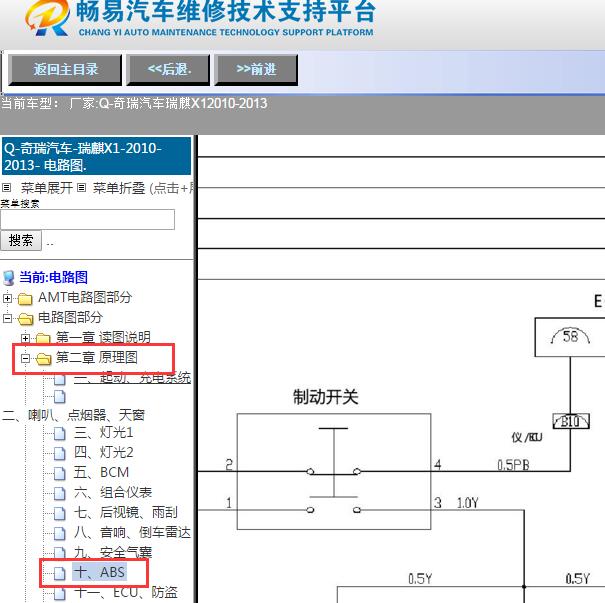The image size is (605, 603).
Task: Click the B10 connector symbol in diagram
Action: [571, 421]
